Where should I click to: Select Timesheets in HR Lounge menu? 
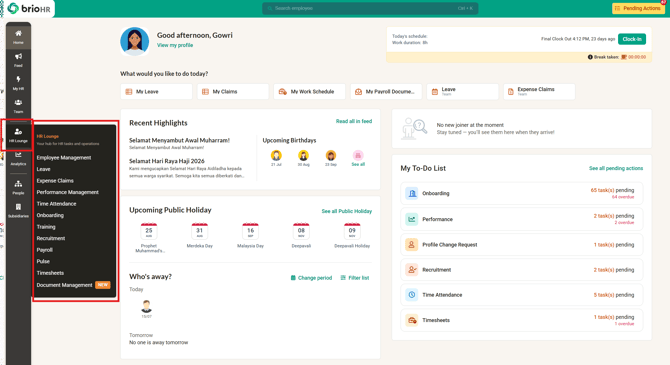[50, 273]
